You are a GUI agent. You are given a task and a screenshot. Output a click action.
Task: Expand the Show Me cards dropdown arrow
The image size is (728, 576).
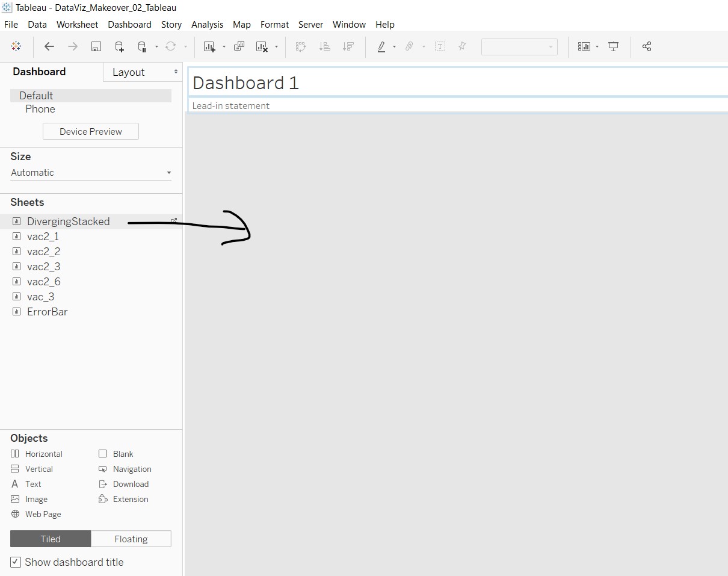tap(597, 47)
